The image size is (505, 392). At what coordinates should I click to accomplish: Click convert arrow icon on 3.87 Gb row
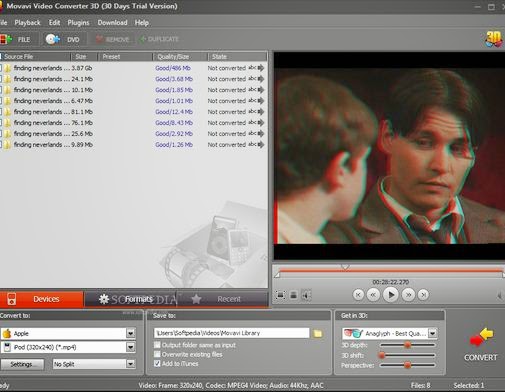point(261,68)
